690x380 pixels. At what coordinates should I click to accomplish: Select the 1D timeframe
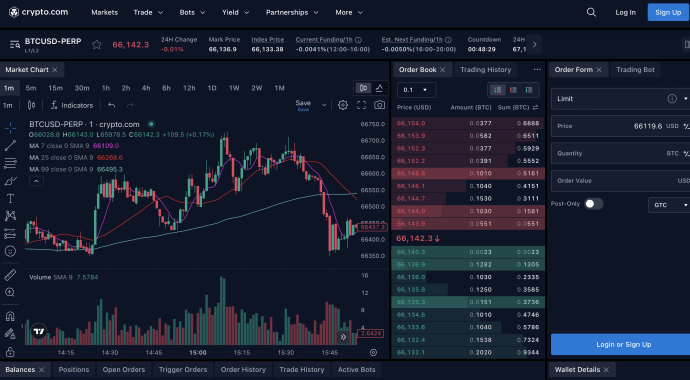point(212,88)
